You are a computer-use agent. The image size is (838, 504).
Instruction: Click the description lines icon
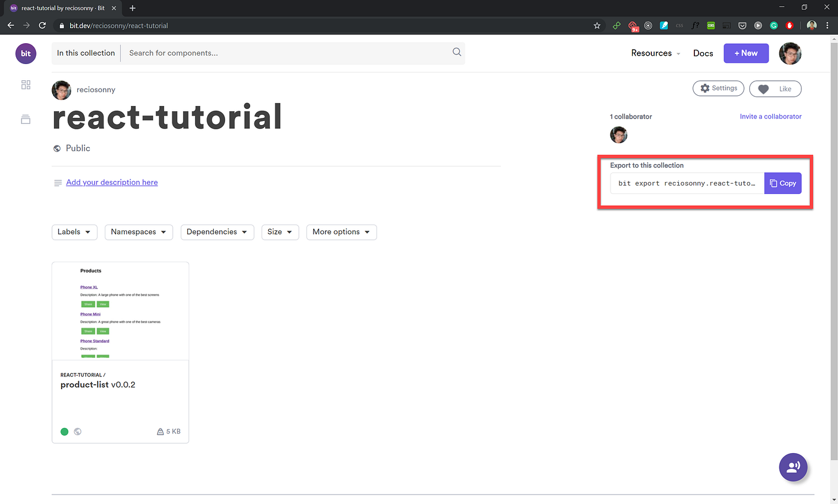pyautogui.click(x=57, y=183)
